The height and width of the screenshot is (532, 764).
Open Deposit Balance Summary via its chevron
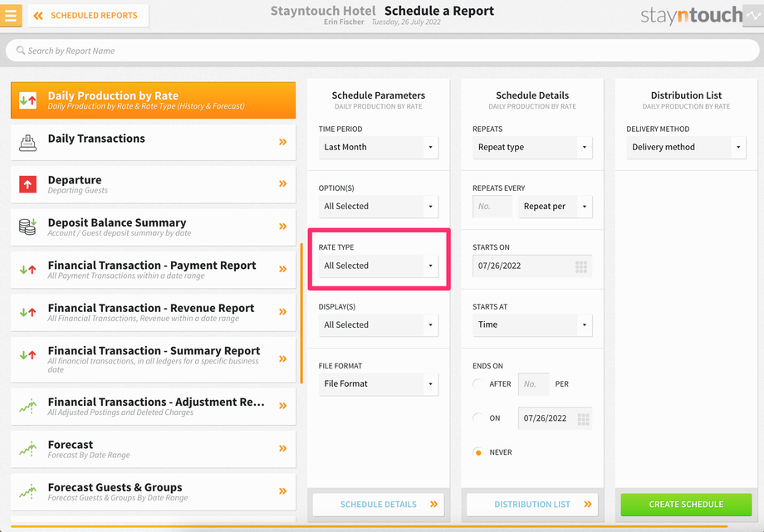coord(282,226)
